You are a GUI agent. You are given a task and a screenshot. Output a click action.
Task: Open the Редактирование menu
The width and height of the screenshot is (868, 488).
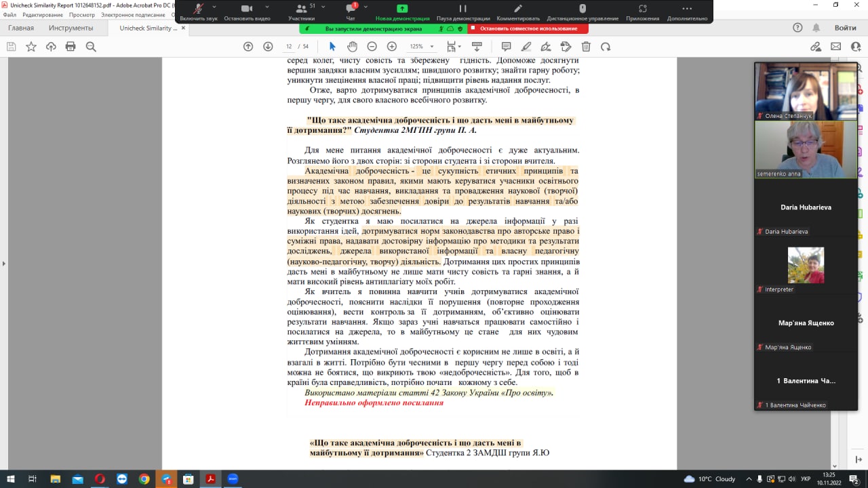[43, 15]
